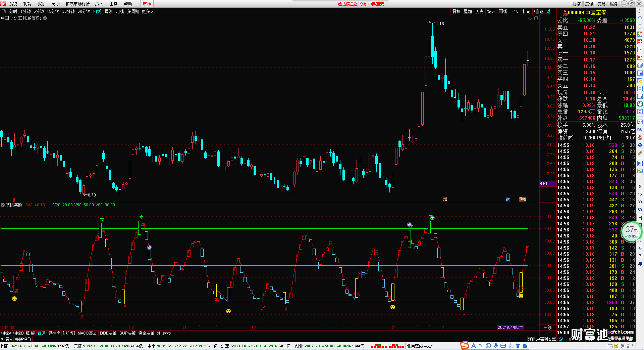Open the Sogou toolbox grid icon
Image resolution: width=644 pixels, height=350 pixels.
[x=525, y=346]
